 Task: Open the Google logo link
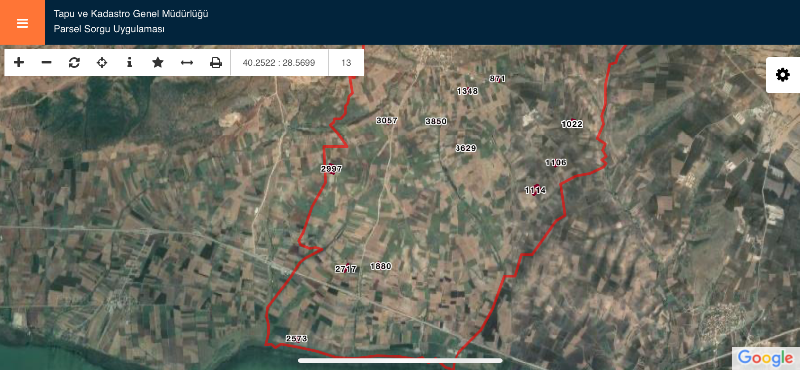(765, 358)
